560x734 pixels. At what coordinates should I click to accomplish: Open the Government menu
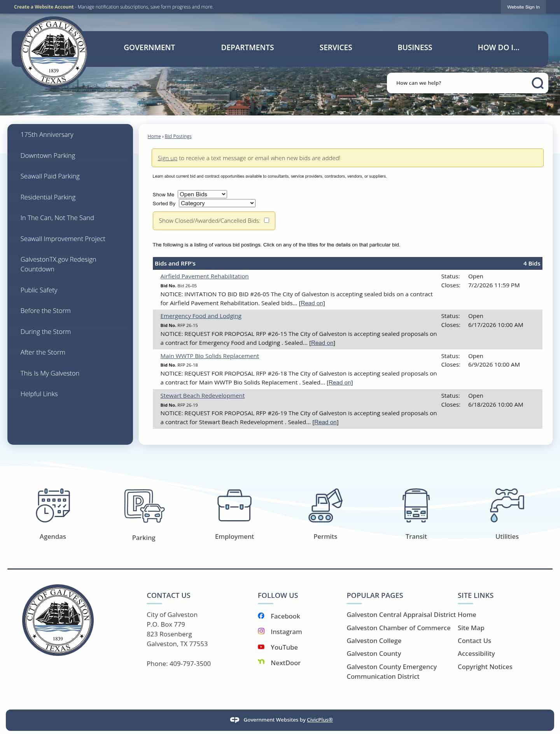(149, 47)
